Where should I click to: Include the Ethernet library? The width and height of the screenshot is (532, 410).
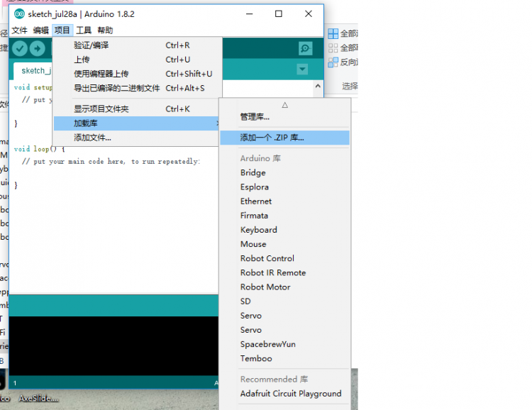coord(284,201)
